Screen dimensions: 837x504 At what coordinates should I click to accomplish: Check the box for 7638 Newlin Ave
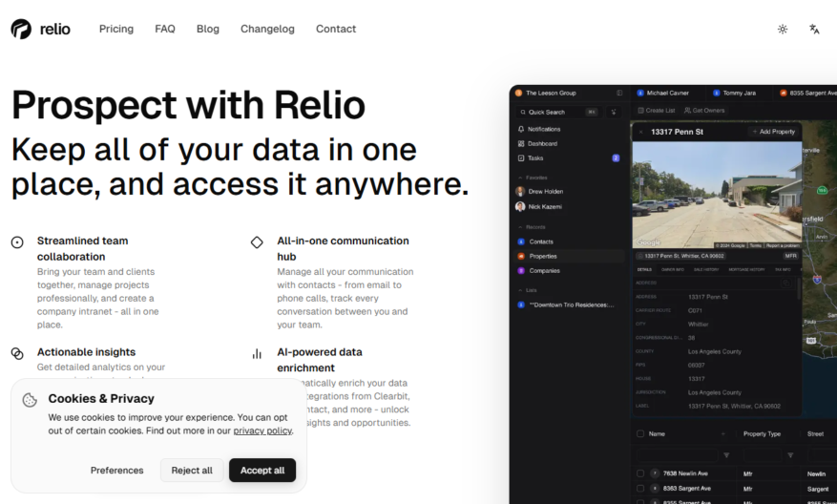tap(640, 473)
